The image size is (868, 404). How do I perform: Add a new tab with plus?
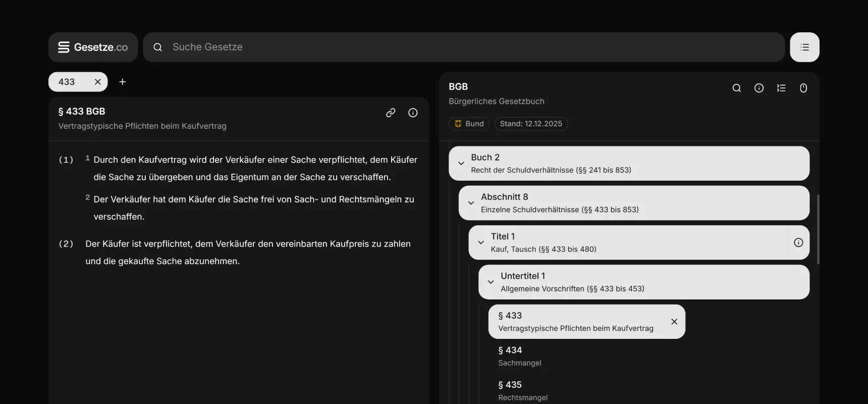(x=122, y=82)
